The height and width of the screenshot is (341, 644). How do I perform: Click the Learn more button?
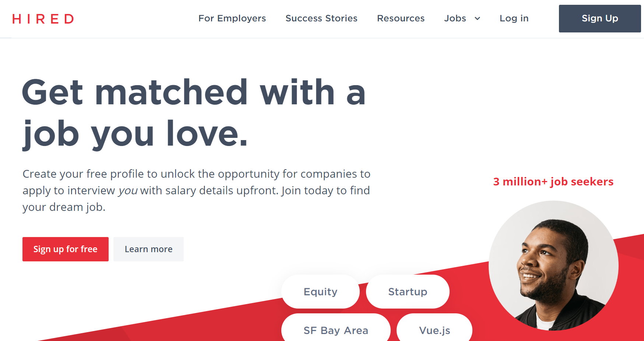point(148,249)
